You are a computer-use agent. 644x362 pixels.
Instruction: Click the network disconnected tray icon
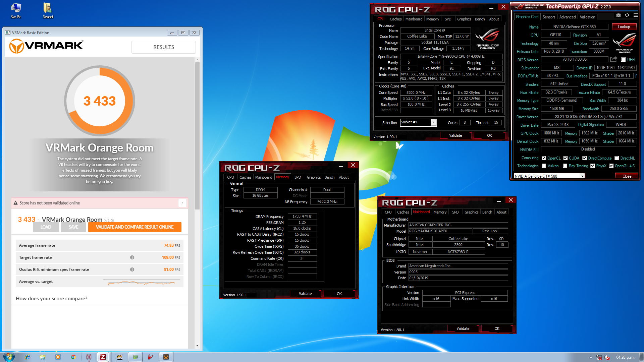599,357
